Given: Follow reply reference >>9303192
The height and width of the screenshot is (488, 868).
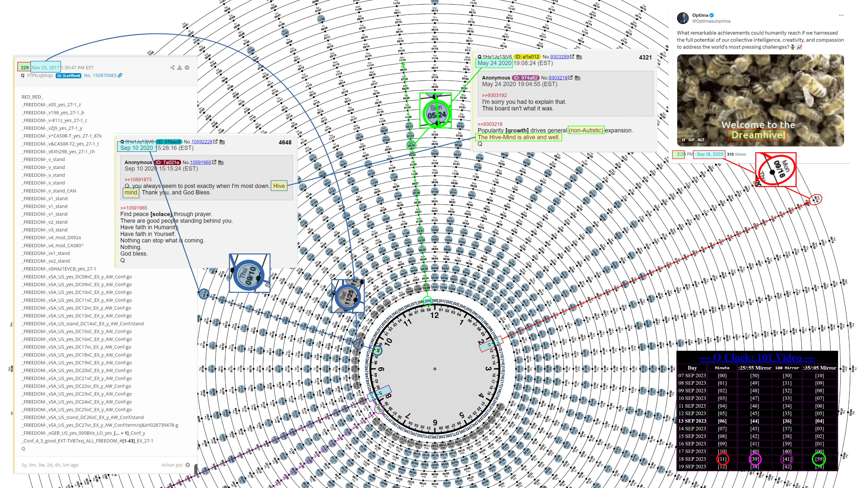Looking at the screenshot, I should pos(494,95).
